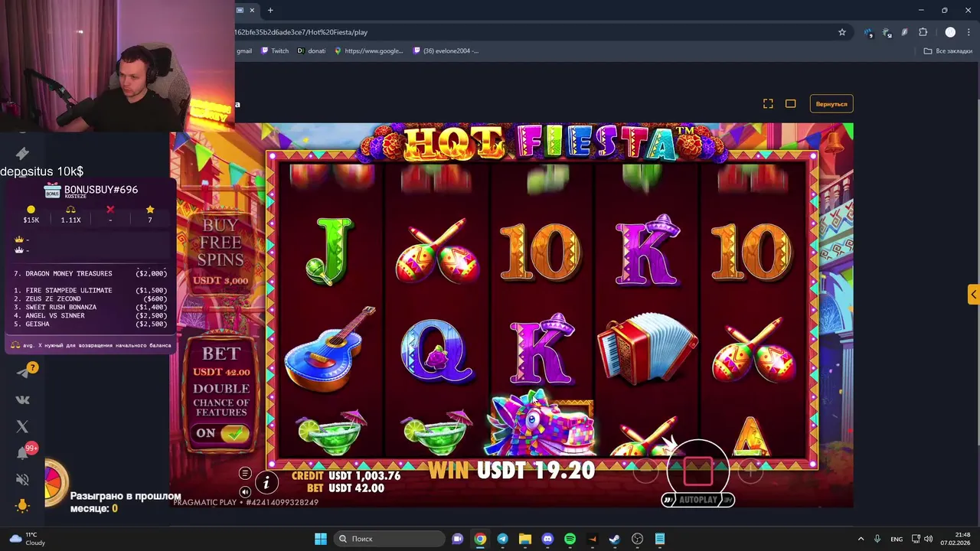Open Telegram icon in left sidebar
Screen dimensions: 980x551
(22, 373)
